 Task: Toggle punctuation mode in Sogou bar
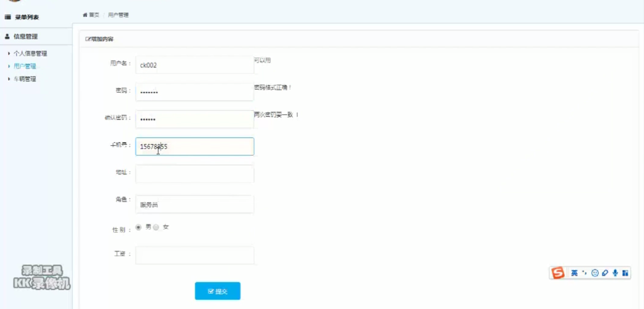[x=585, y=273]
